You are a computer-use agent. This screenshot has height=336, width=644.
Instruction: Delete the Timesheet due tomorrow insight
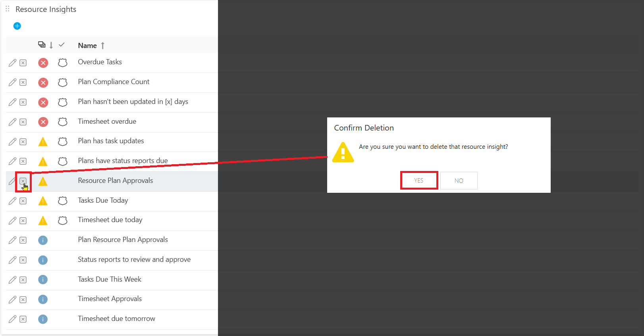(x=23, y=319)
